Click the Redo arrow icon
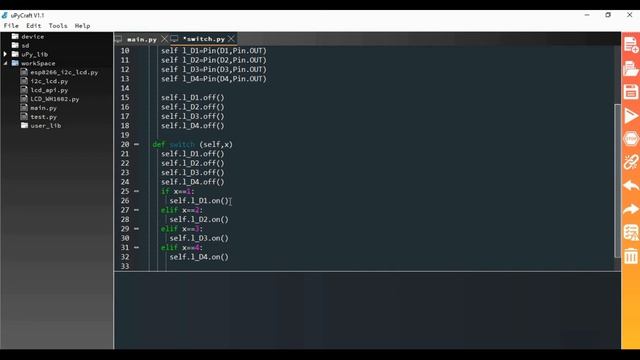The image size is (640, 360). click(x=631, y=209)
